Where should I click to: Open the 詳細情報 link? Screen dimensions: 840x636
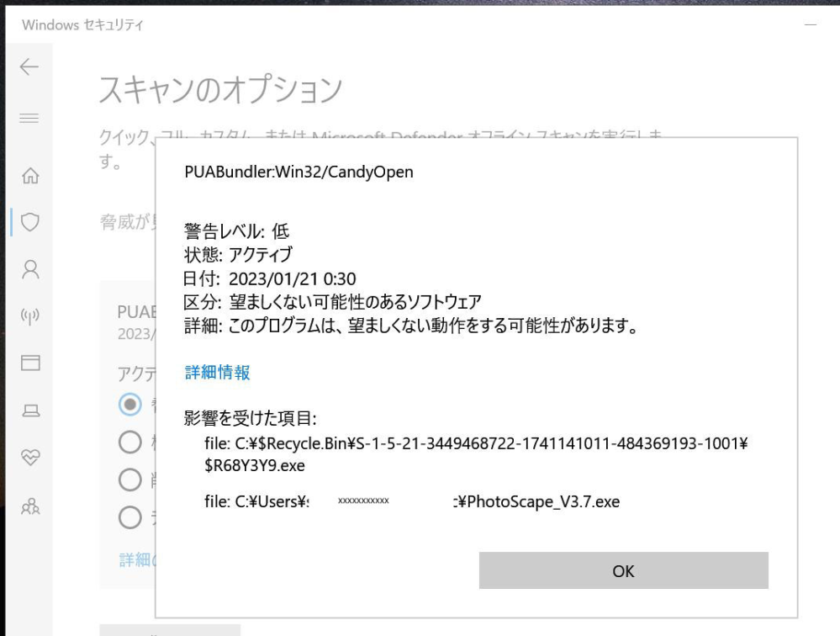pos(217,372)
